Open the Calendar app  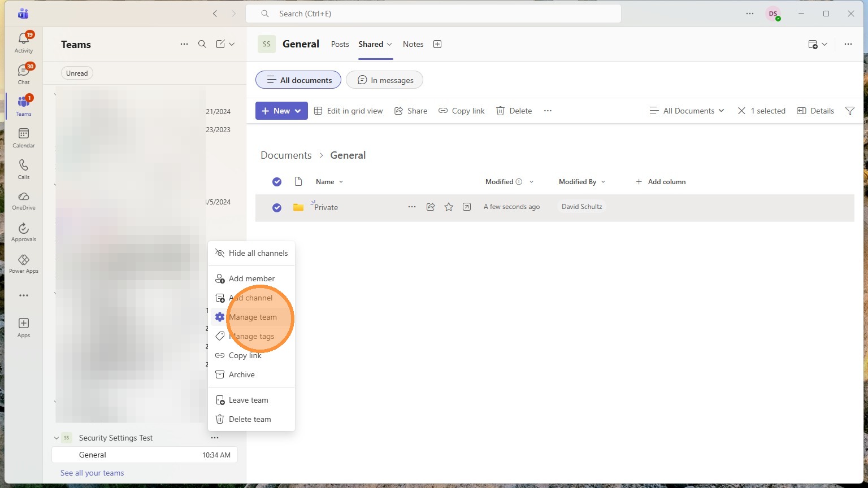pos(24,138)
